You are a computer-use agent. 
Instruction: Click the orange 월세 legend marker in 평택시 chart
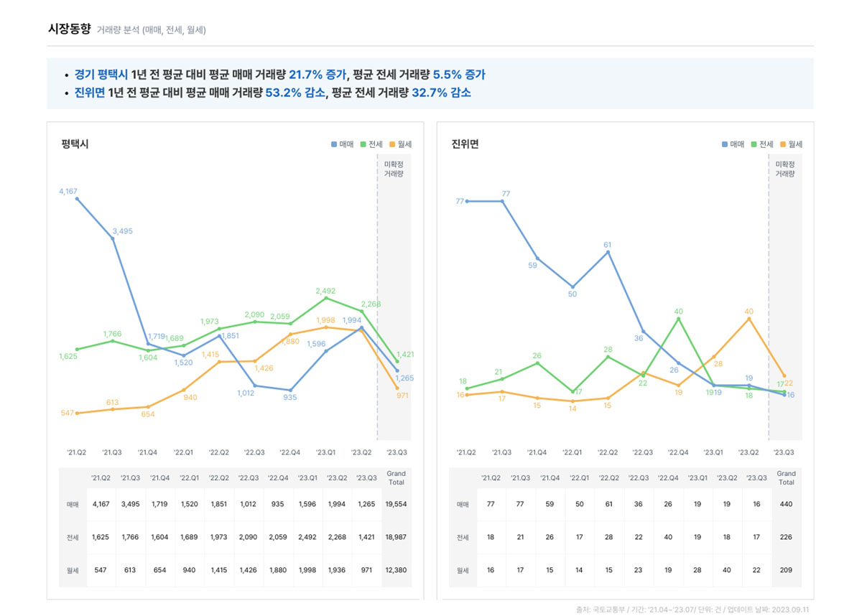(392, 144)
